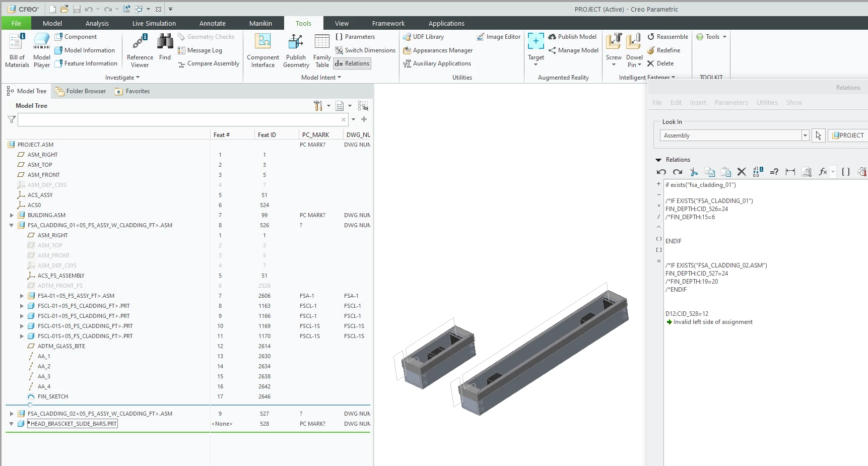Click Switch Dimensions
This screenshot has width=868, height=466.
click(365, 50)
